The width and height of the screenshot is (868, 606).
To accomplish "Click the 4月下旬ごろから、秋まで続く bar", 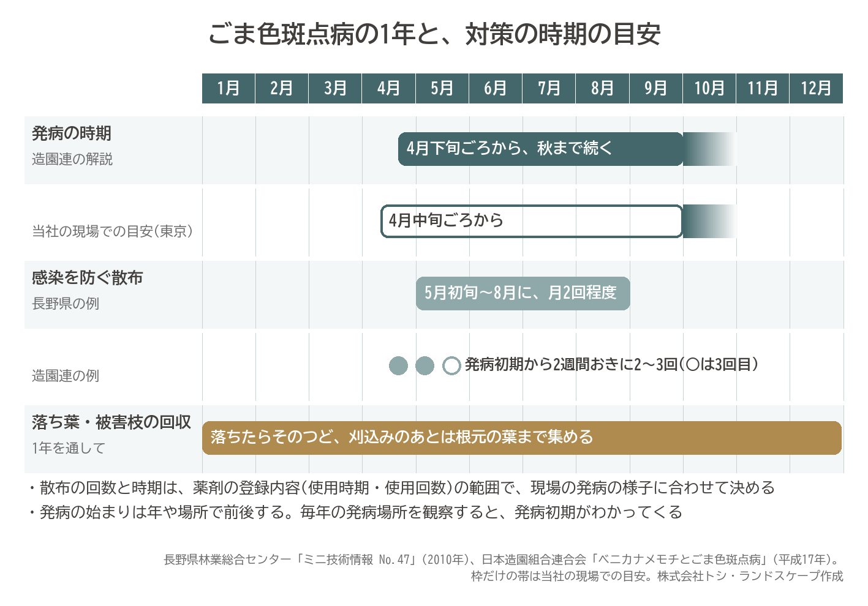I will pyautogui.click(x=540, y=149).
